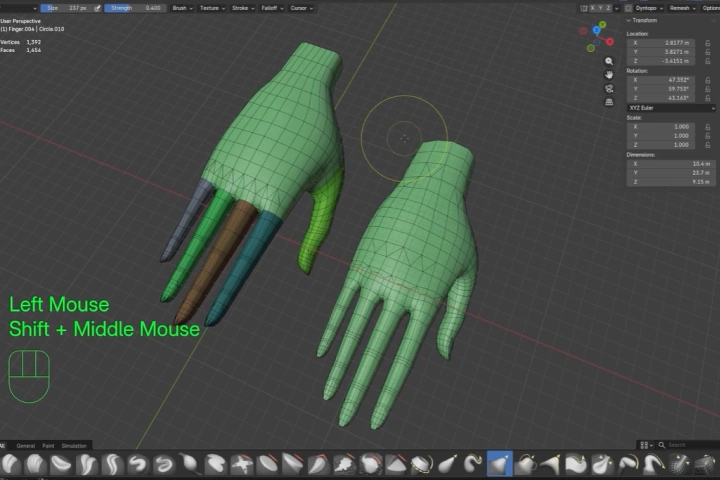
Task: Select the curled hook brush left of active brush
Action: [x=472, y=464]
